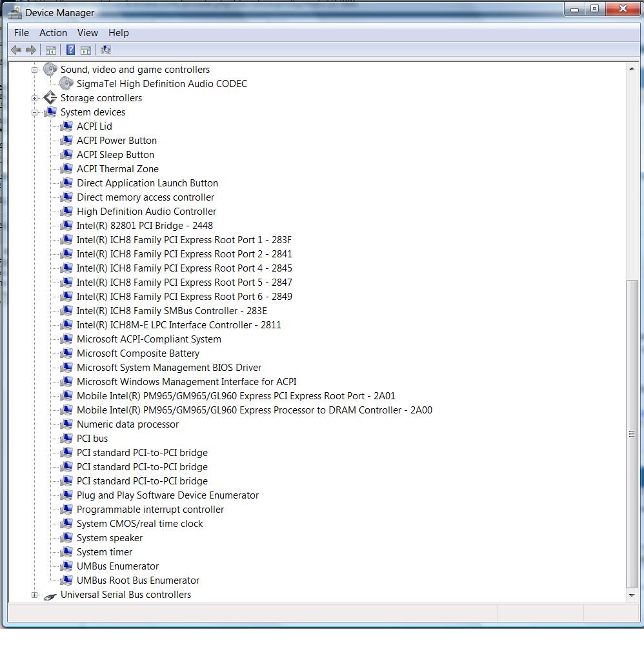Click the icon beside System speaker

[x=66, y=538]
